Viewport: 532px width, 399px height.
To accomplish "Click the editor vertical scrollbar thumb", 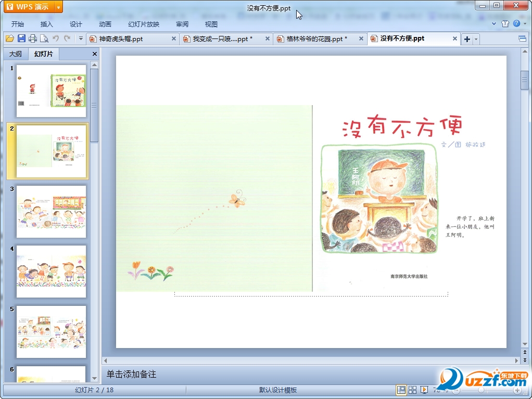I will tap(525, 80).
